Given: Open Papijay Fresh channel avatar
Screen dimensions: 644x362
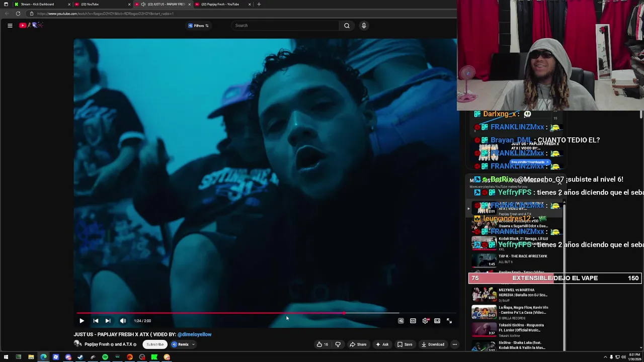Looking at the screenshot, I should click(x=78, y=344).
